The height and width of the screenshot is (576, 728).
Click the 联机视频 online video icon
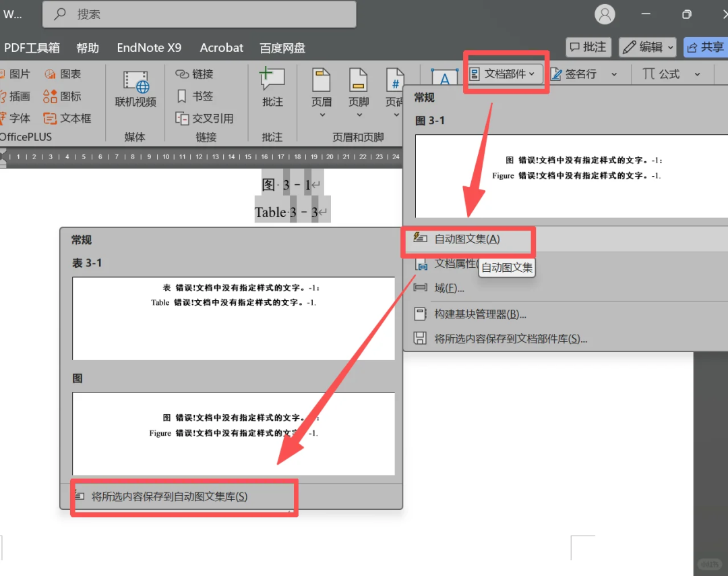coord(135,88)
